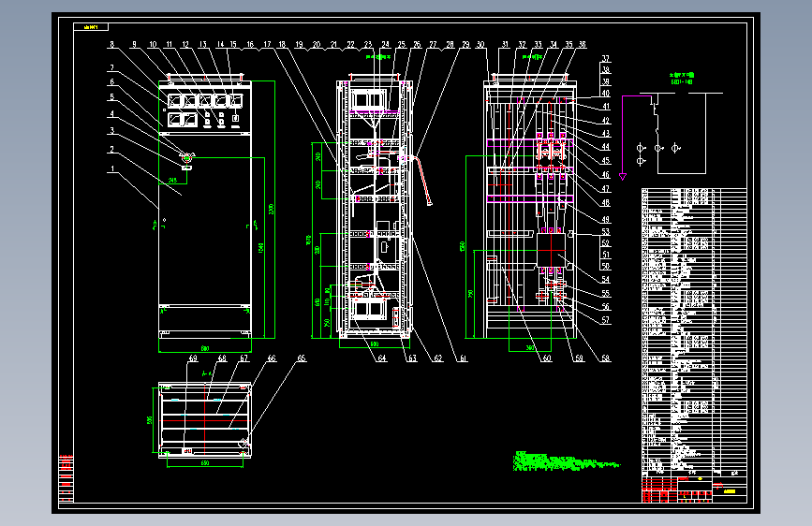Screen dimensions: 812x526
Task: Click part callout number 7
Action: coord(111,67)
